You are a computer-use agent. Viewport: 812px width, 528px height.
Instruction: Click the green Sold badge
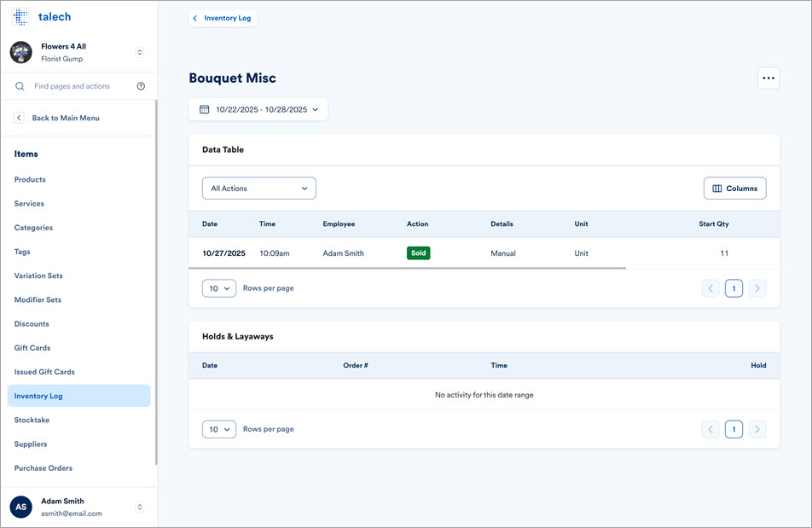(419, 253)
